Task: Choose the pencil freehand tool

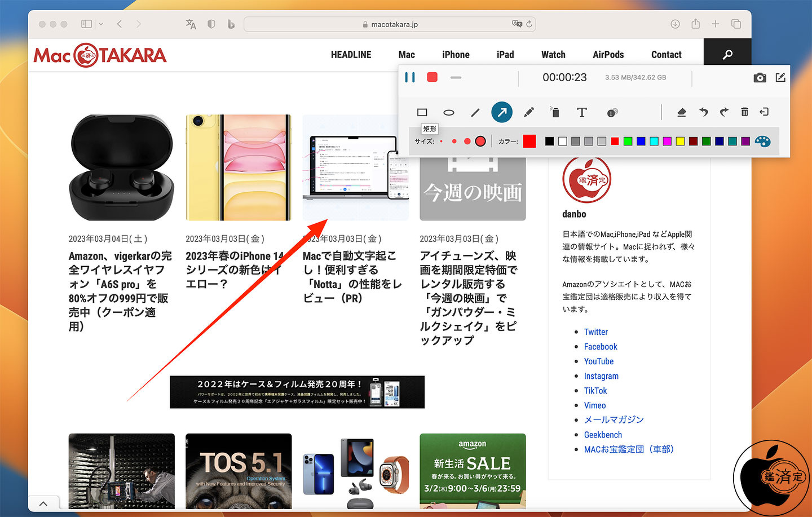Action: coord(528,112)
